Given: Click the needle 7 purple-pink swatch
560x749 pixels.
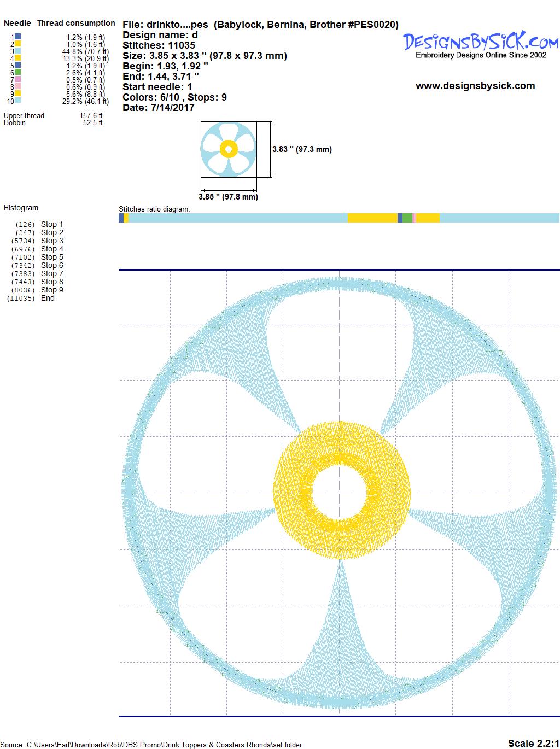Looking at the screenshot, I should point(18,80).
